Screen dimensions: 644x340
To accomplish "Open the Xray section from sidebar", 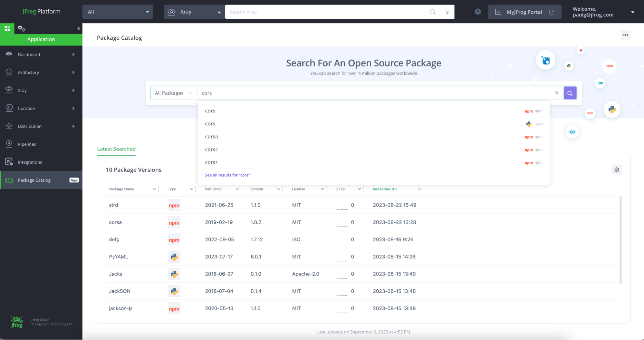I will pyautogui.click(x=22, y=90).
